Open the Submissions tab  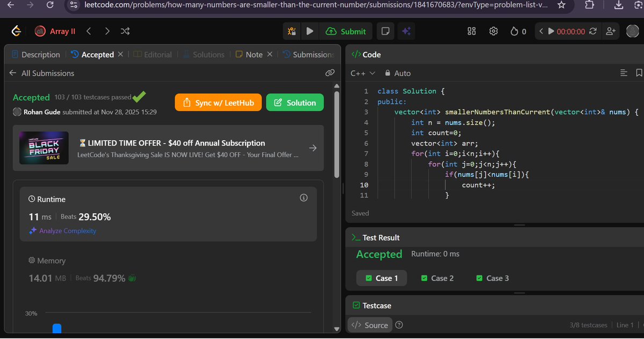point(308,54)
